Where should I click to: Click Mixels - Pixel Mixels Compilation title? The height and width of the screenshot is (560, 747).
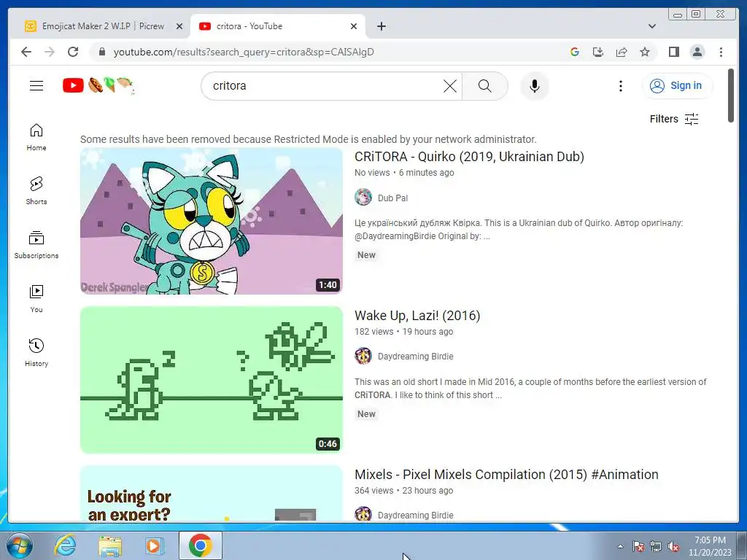506,475
